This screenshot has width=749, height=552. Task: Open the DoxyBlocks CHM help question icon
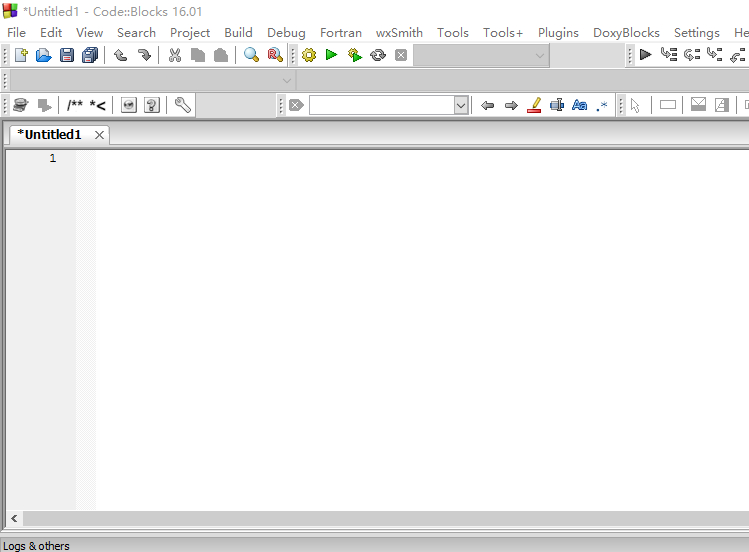[x=152, y=105]
